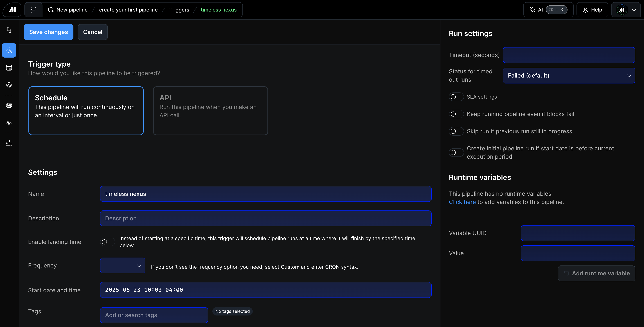The height and width of the screenshot is (327, 644).
Task: Toggle the SLA settings switch
Action: 456,97
